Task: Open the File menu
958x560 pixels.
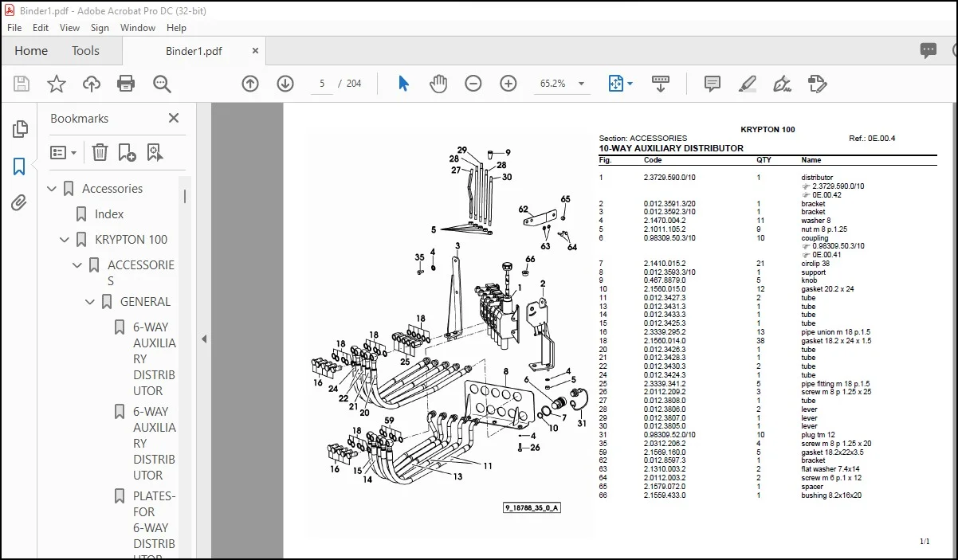Action: (15, 28)
